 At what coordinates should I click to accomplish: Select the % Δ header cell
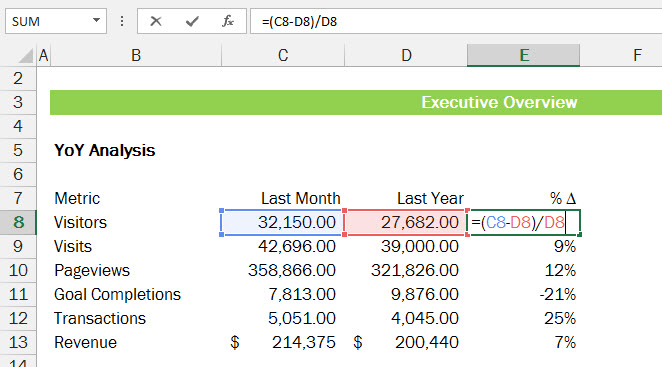(524, 198)
